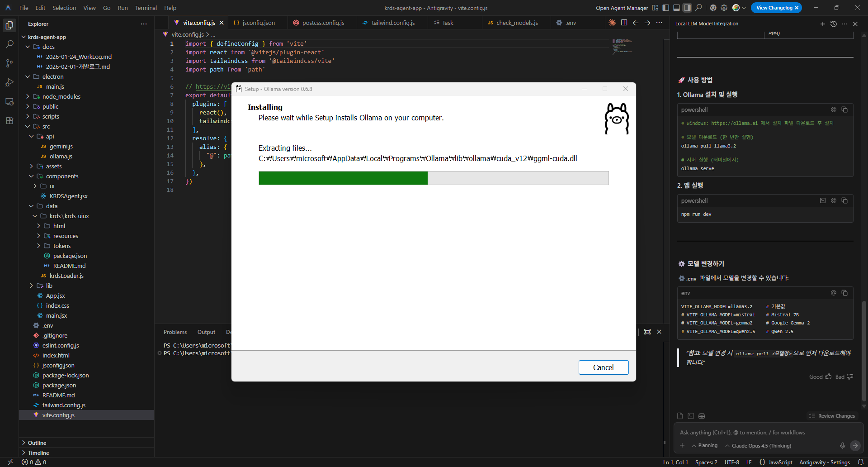Image resolution: width=868 pixels, height=467 pixels.
Task: Open Run and Debug view
Action: [x=9, y=82]
